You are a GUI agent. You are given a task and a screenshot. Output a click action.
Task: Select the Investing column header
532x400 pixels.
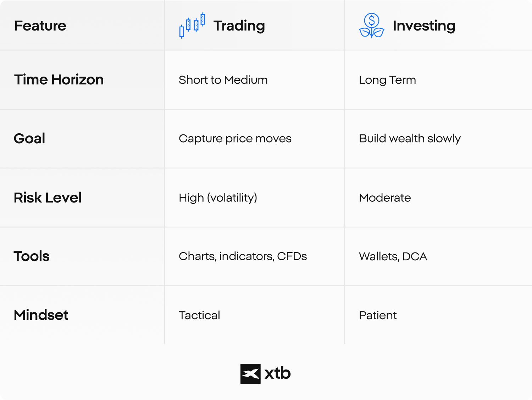pyautogui.click(x=424, y=26)
